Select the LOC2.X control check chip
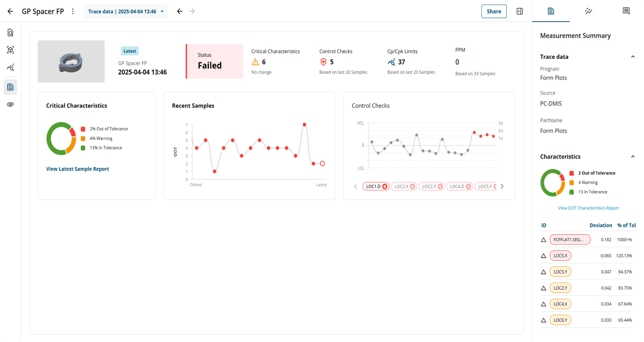644x342 pixels. click(x=403, y=186)
